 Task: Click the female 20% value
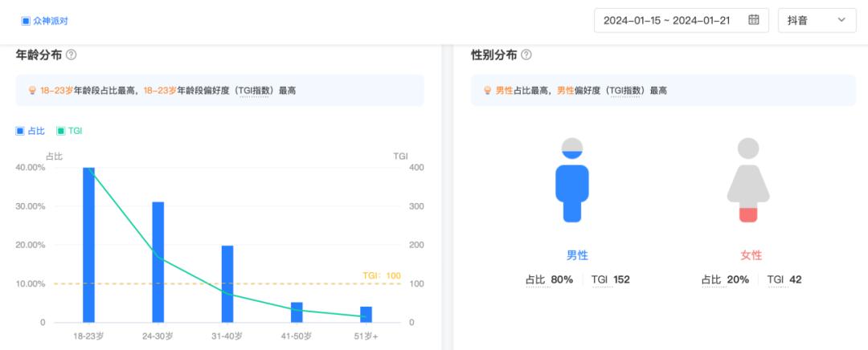click(x=738, y=280)
